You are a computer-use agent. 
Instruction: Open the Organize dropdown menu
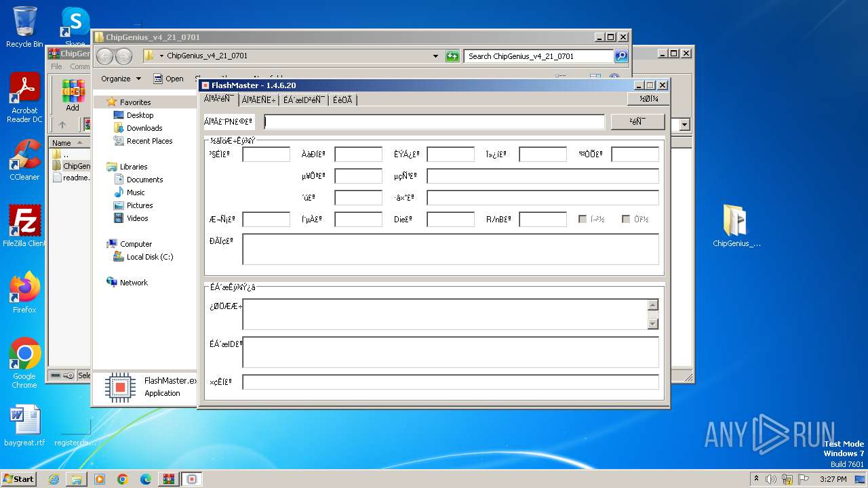point(121,79)
